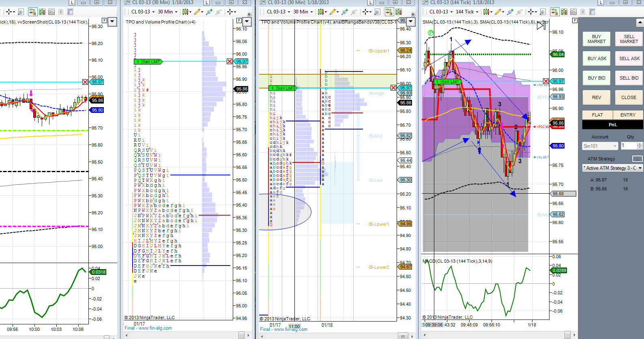This screenshot has height=339, width=644.
Task: Open 144 Tick interval dropdown
Action: [x=467, y=12]
